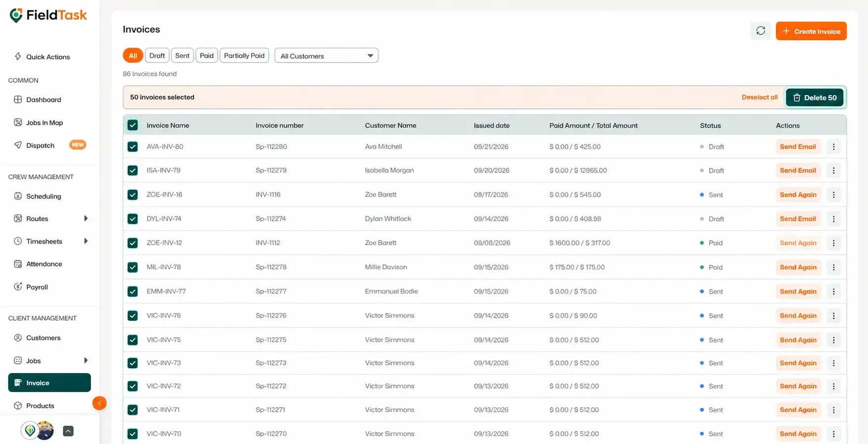Click the Products box icon
This screenshot has height=444, width=868.
coord(18,405)
